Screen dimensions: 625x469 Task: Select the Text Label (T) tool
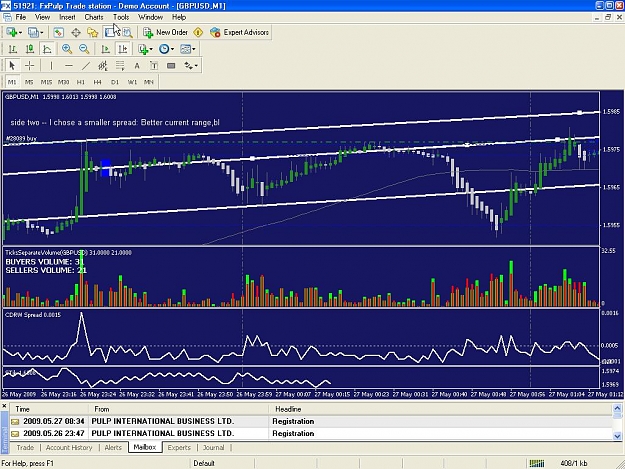coord(154,66)
